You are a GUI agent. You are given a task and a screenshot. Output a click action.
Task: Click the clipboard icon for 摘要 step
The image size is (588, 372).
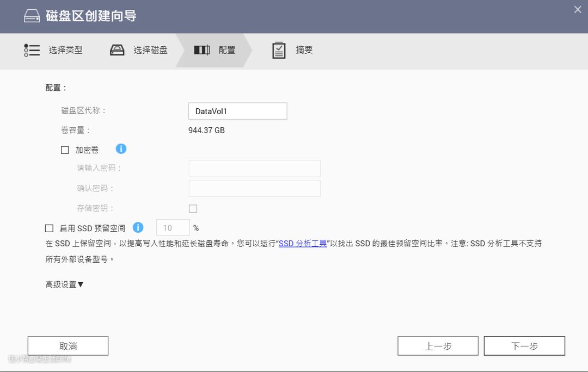pos(279,50)
